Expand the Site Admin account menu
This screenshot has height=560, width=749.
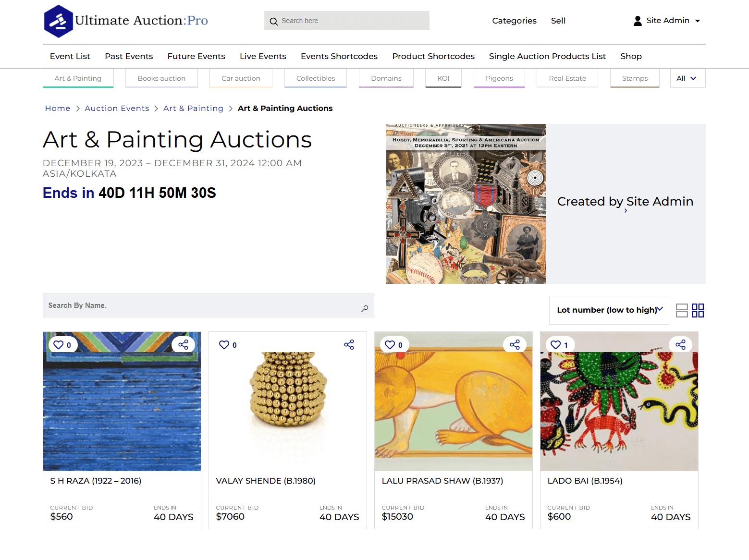[667, 21]
